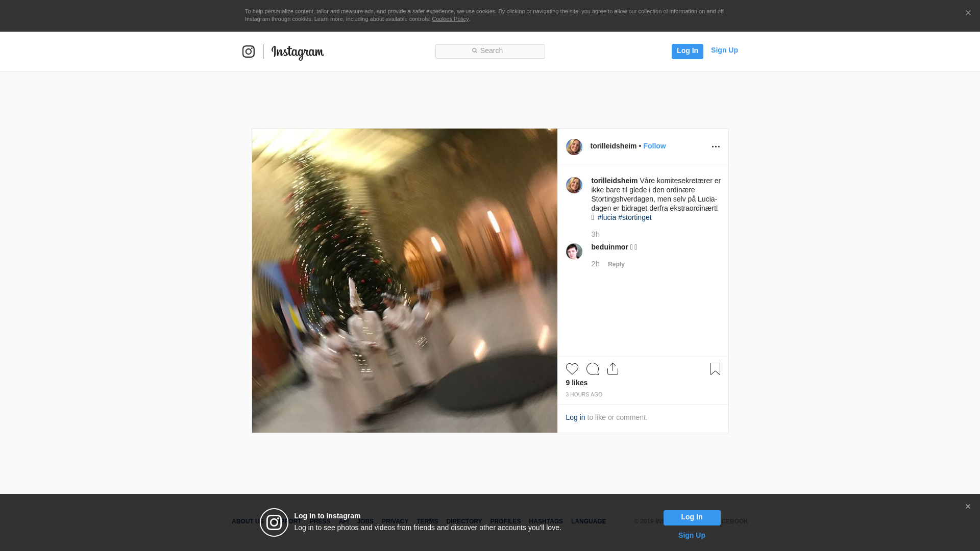
Task: Like the post with heart icon
Action: tap(572, 369)
